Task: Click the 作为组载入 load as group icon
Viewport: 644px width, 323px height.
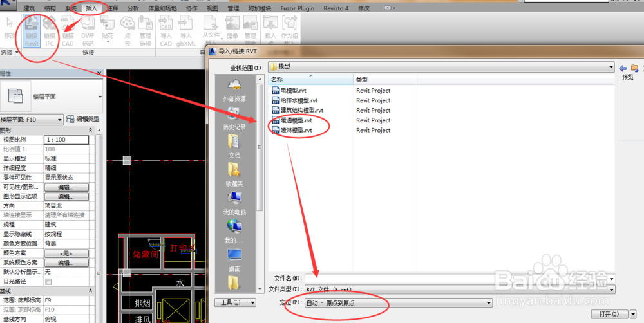Action: (x=289, y=30)
